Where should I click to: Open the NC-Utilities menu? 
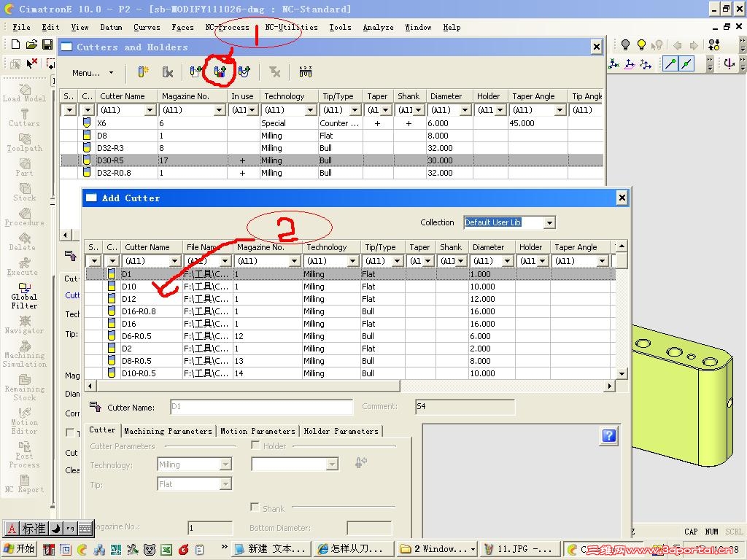(291, 27)
